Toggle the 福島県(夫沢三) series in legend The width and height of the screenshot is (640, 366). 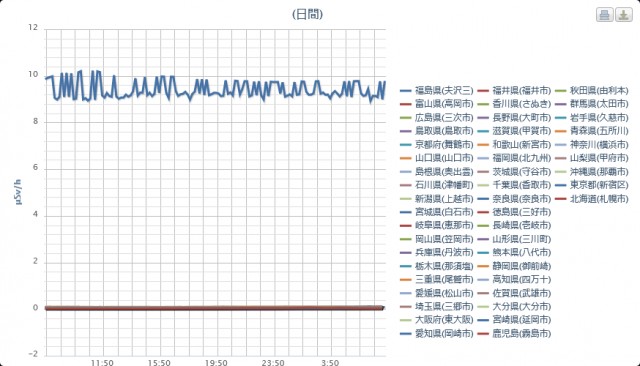[x=436, y=91]
